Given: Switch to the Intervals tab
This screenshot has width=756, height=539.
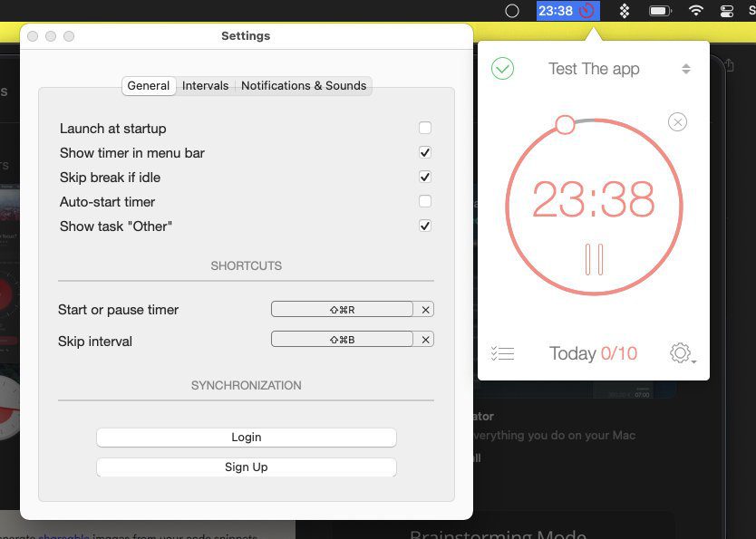Looking at the screenshot, I should pos(206,86).
